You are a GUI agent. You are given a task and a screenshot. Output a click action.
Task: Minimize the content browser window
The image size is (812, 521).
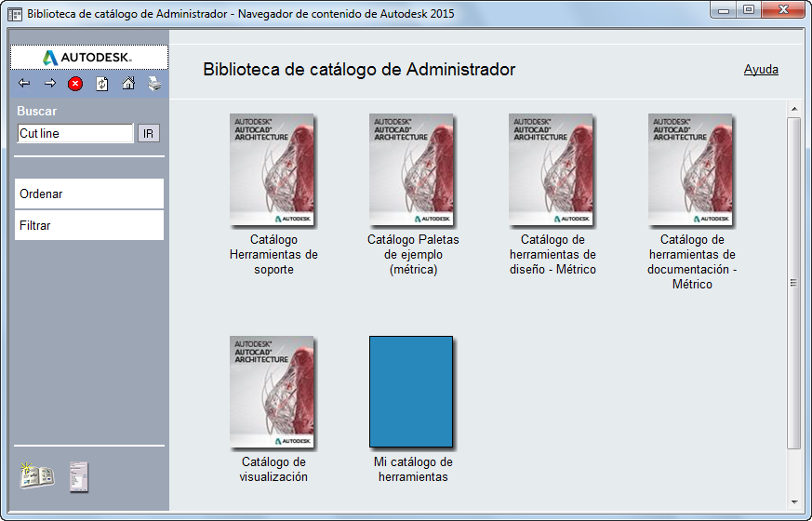tap(724, 10)
